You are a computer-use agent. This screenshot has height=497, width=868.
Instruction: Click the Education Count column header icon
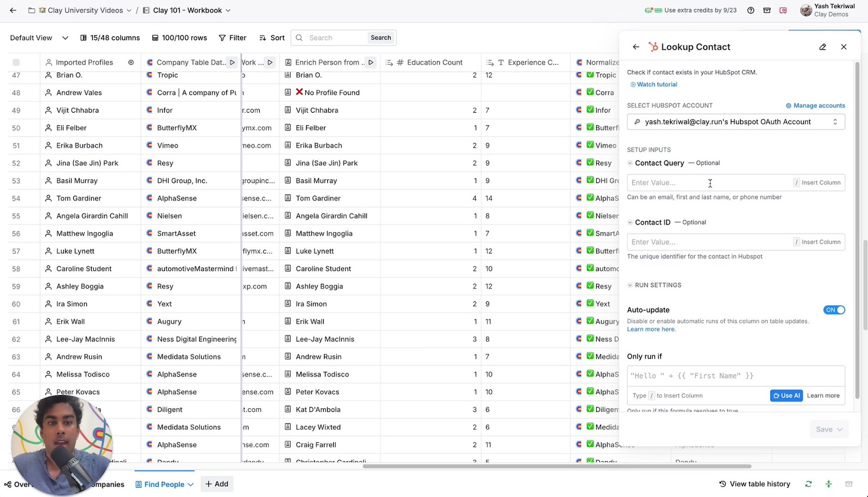[400, 62]
